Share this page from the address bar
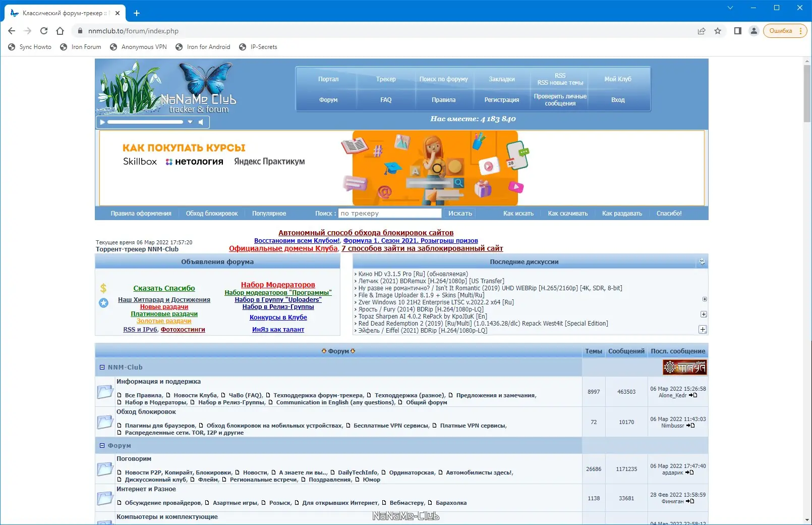 coord(702,31)
